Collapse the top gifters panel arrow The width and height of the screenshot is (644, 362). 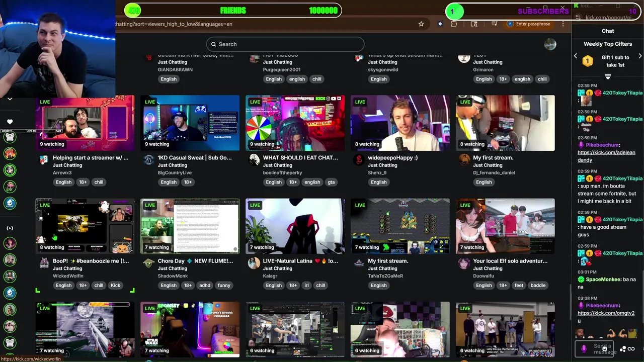(608, 76)
